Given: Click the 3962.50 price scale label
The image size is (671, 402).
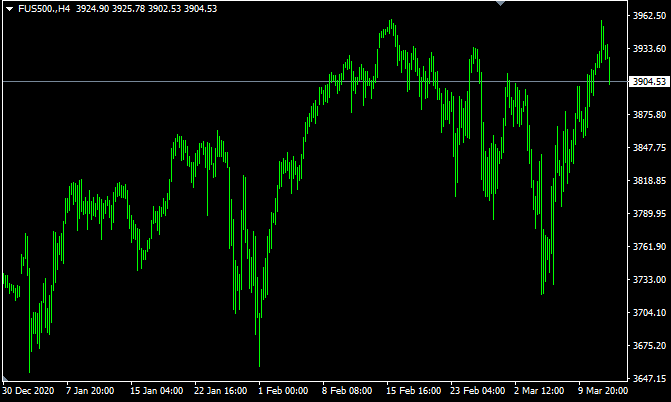Looking at the screenshot, I should point(649,15).
